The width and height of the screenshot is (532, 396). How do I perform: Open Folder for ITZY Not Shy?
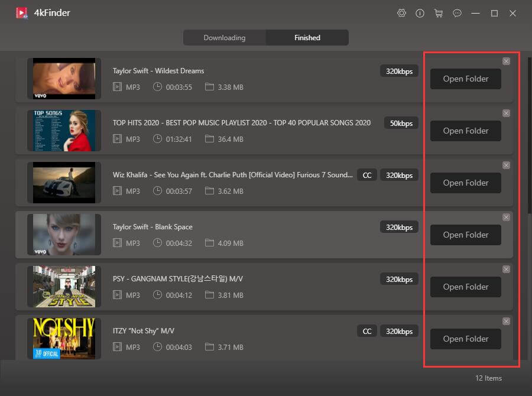(x=466, y=339)
